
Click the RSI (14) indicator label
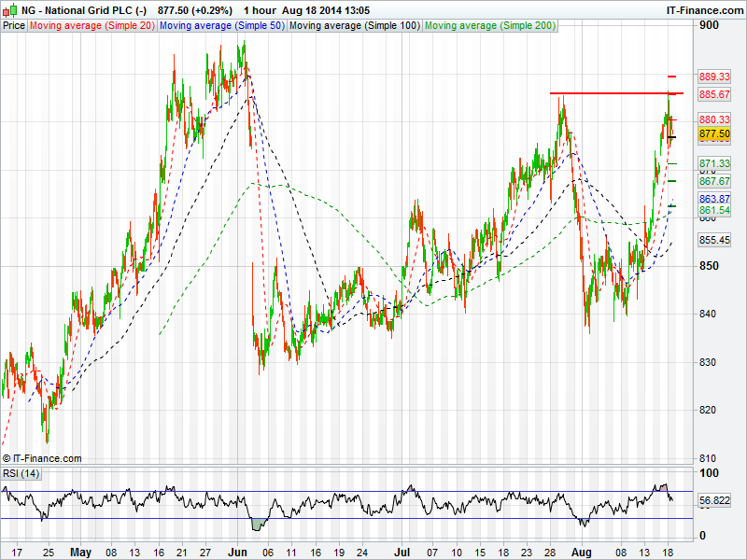pyautogui.click(x=21, y=473)
